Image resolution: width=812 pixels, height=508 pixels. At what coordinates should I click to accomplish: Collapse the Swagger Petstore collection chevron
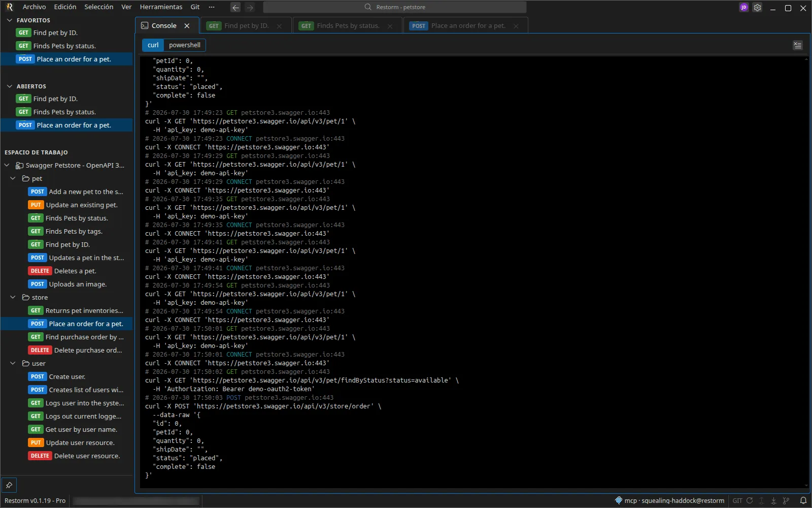pos(7,166)
